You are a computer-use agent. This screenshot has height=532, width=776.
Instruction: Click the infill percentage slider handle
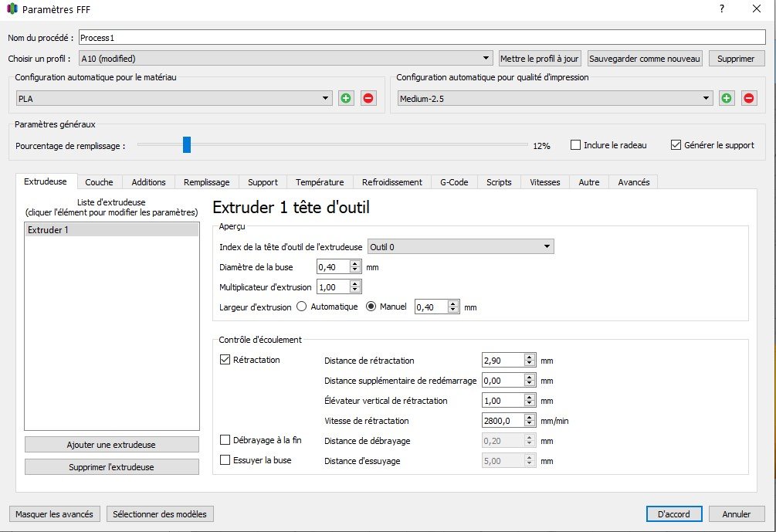pyautogui.click(x=186, y=145)
